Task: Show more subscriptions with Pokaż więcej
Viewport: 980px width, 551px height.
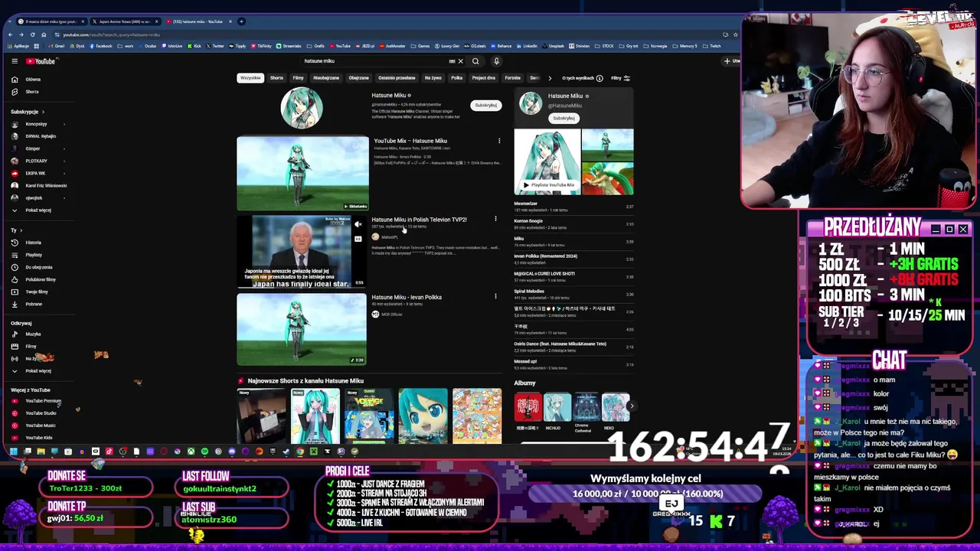Action: click(33, 210)
